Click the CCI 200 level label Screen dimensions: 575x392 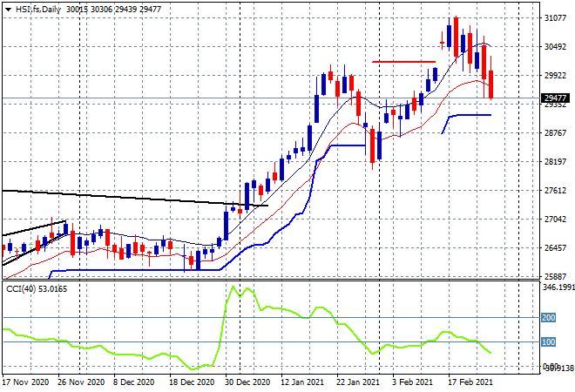tap(548, 318)
